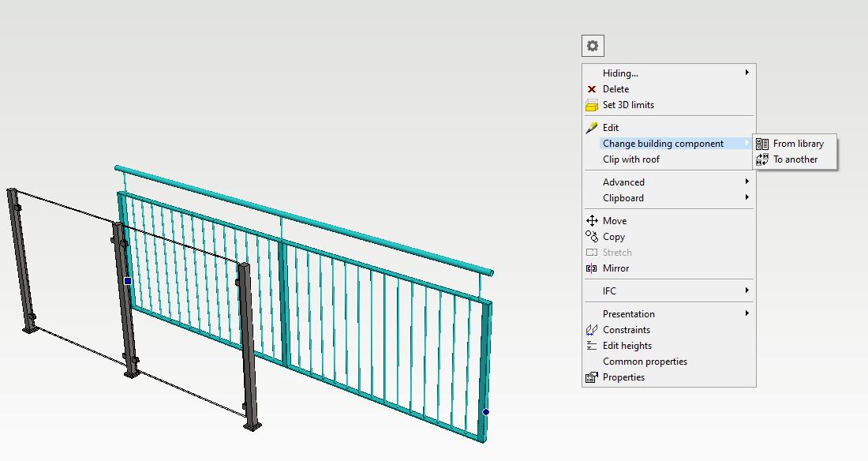Click the Edit pencil icon
Screen dimensions: 868x461
click(x=592, y=128)
